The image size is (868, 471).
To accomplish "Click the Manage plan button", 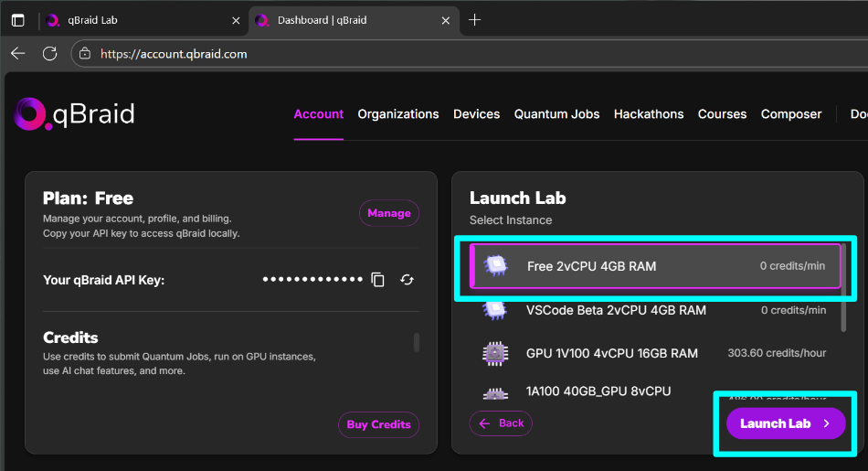I will pos(389,213).
